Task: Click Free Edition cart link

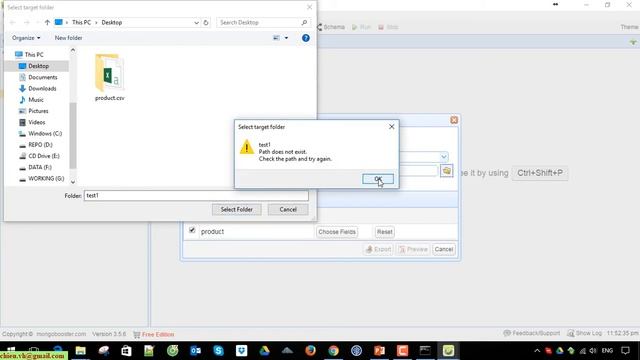Action: pyautogui.click(x=154, y=334)
